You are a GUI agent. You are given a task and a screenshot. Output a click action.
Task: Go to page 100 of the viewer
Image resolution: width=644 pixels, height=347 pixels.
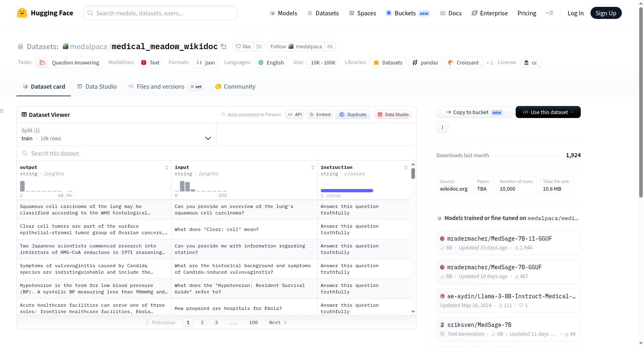pos(253,322)
